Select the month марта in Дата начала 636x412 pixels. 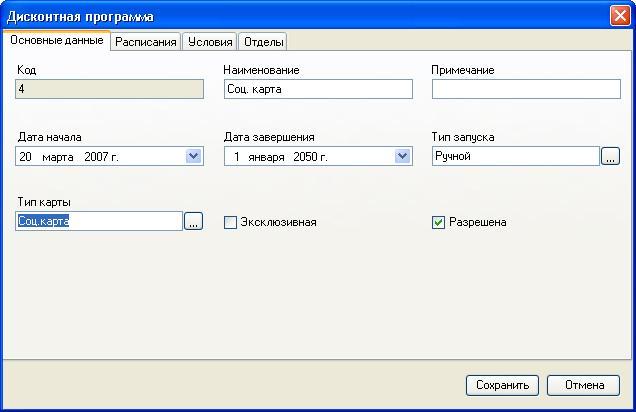tap(58, 157)
